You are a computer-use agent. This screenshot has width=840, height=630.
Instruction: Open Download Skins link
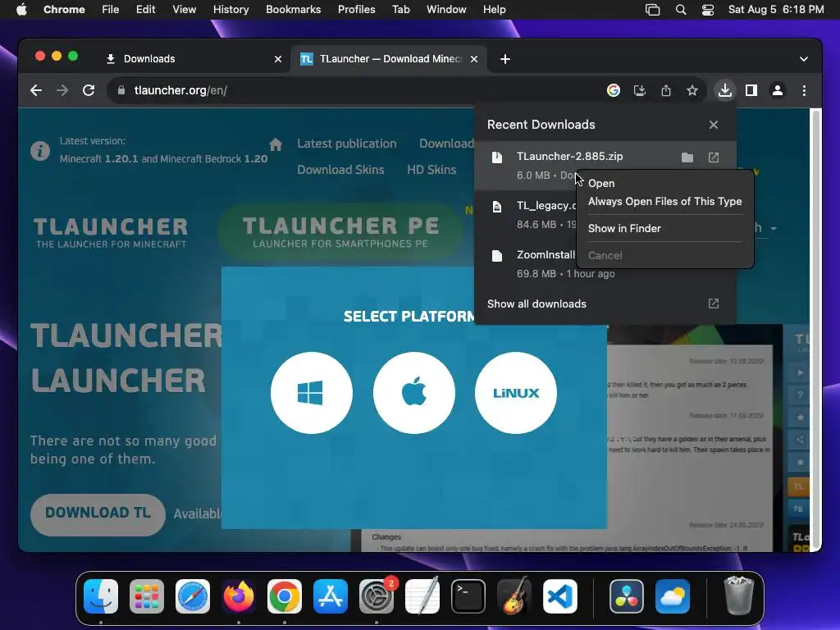click(x=340, y=170)
